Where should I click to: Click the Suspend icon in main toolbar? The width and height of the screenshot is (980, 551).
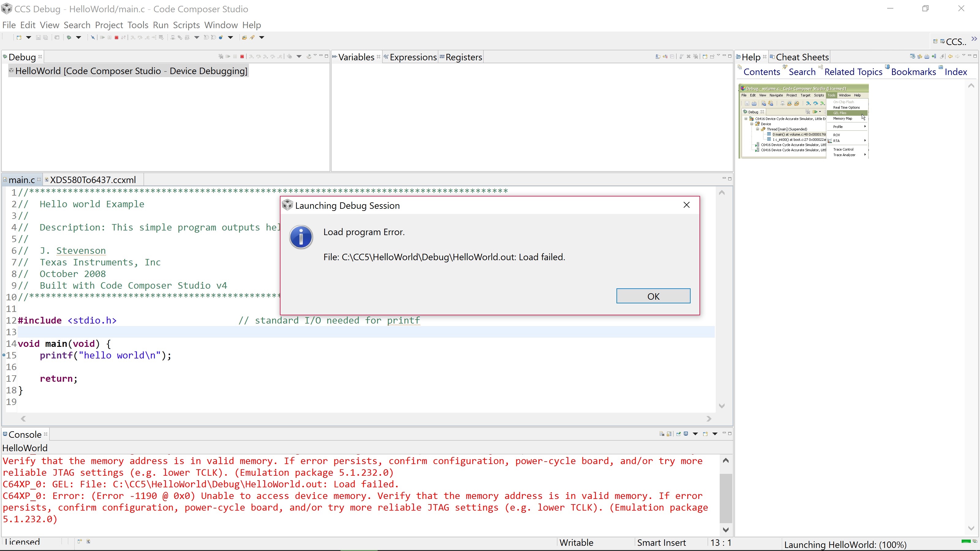[x=110, y=38]
